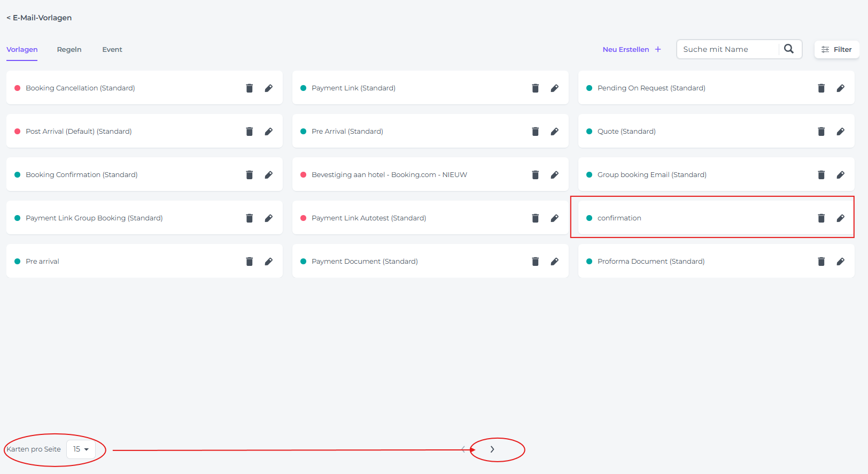Switch to the Event tab
Viewport: 868px width, 474px height.
pos(112,50)
